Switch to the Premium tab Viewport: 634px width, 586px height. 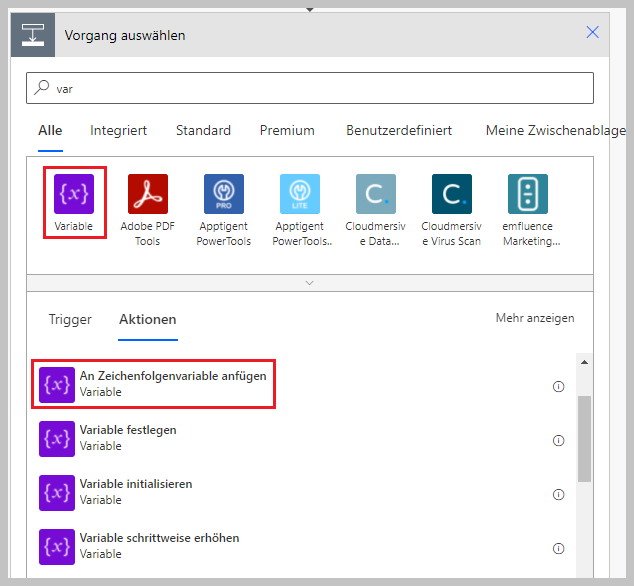click(x=287, y=131)
